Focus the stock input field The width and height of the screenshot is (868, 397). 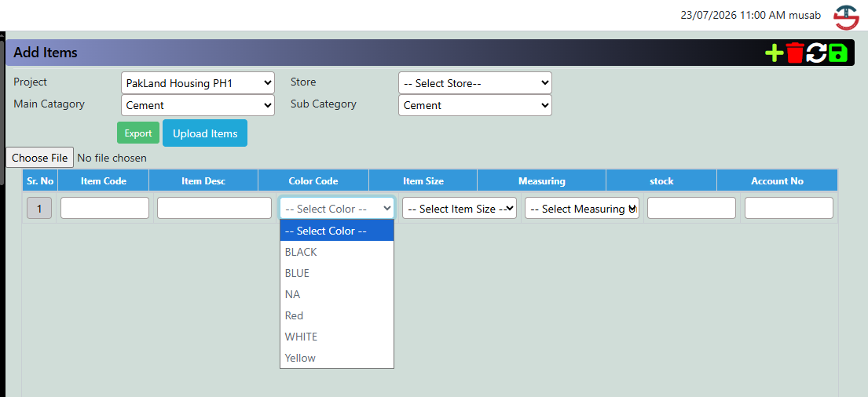coord(691,208)
